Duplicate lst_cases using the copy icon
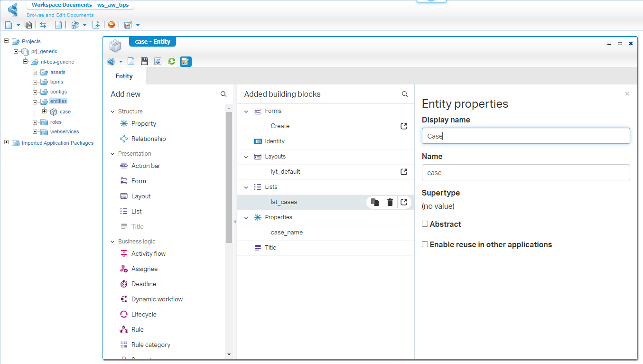 click(375, 202)
